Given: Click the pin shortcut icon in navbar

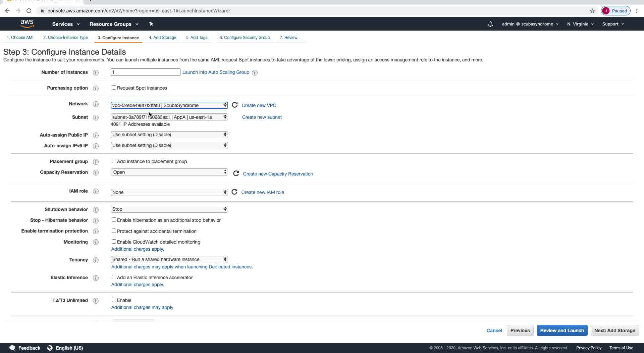Looking at the screenshot, I should pos(151,24).
